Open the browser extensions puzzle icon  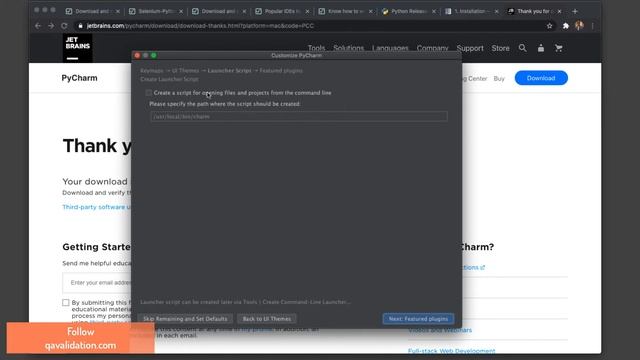[x=566, y=26]
